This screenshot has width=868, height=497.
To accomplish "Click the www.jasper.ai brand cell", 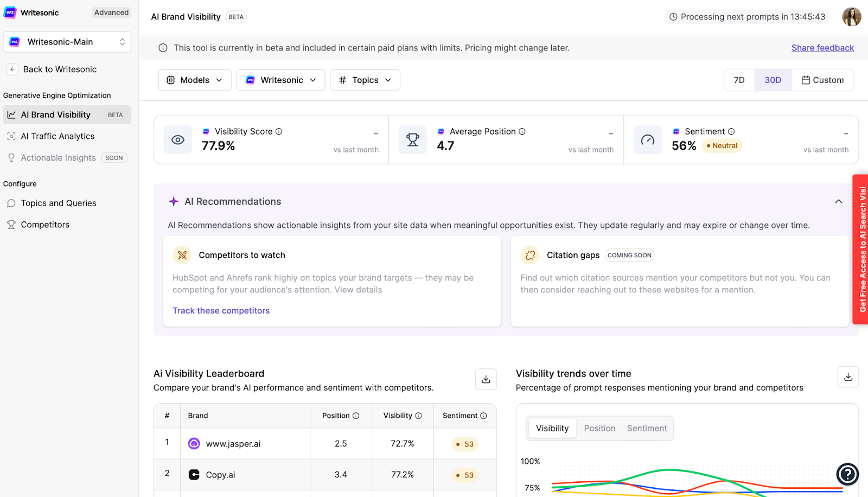I will coord(245,444).
